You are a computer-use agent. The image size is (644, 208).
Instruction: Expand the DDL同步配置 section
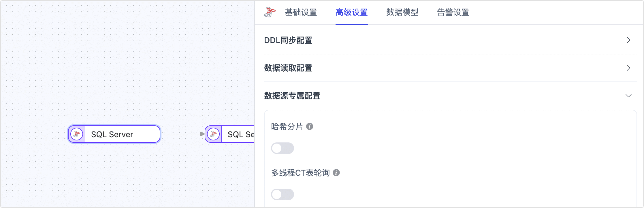[628, 40]
